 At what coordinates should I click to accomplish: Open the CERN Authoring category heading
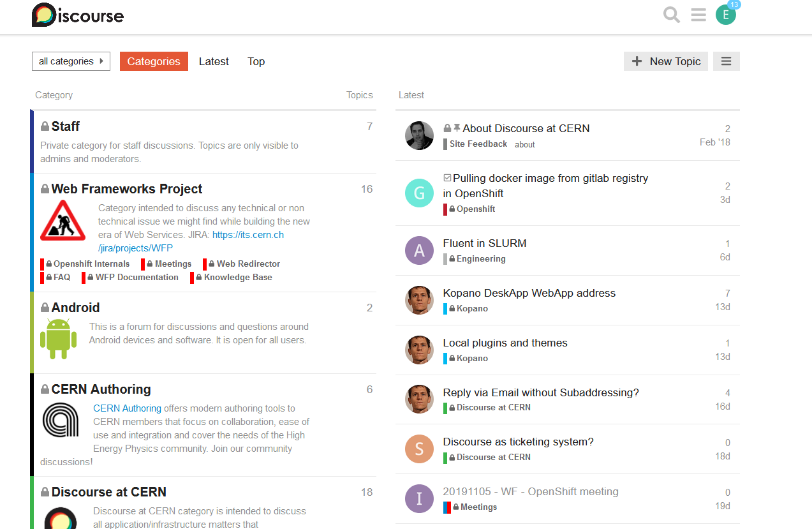(x=101, y=389)
